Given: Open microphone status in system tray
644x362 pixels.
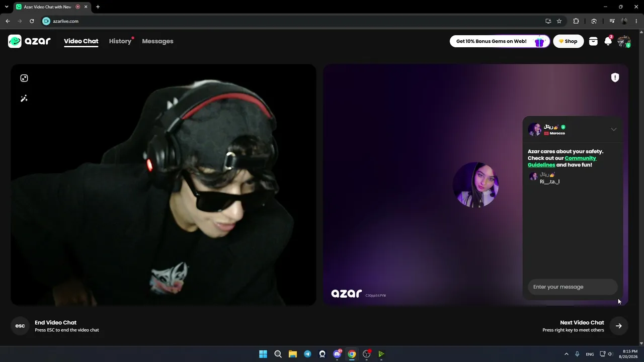Looking at the screenshot, I should (x=577, y=354).
